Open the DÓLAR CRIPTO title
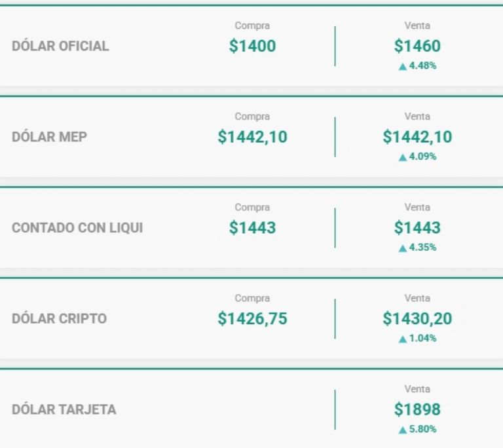Screen dimensions: 503x448 pos(60,318)
